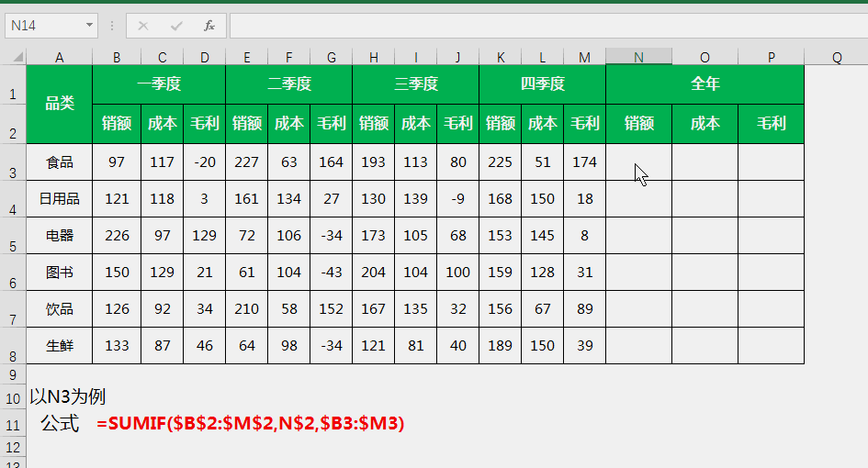Select row 3 header
This screenshot has width=868, height=468.
tap(13, 162)
